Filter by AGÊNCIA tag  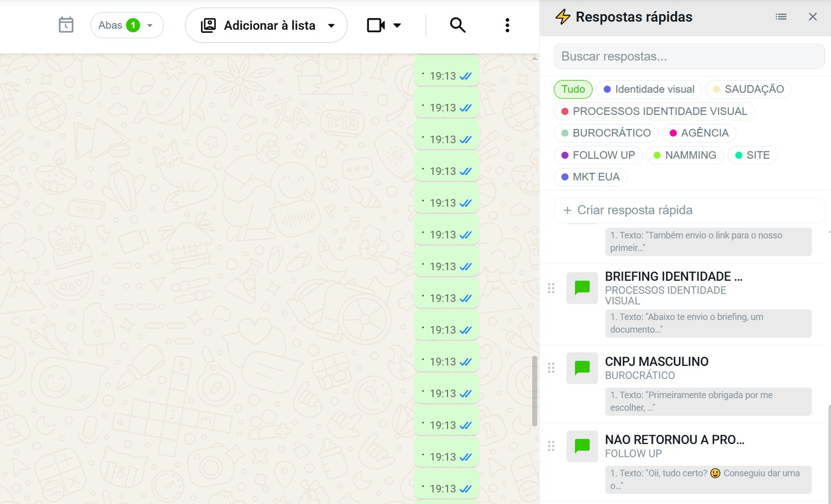point(699,133)
